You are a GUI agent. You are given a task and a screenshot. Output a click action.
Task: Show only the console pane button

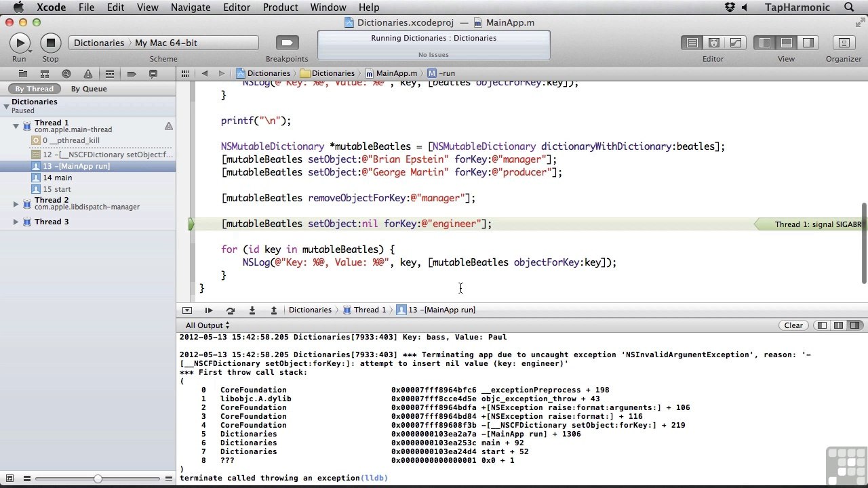pyautogui.click(x=854, y=325)
